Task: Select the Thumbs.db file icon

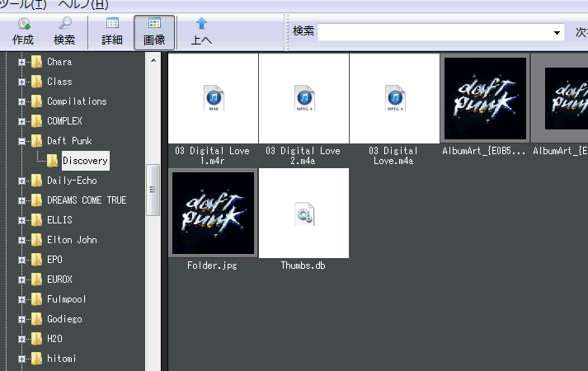Action: pos(303,214)
